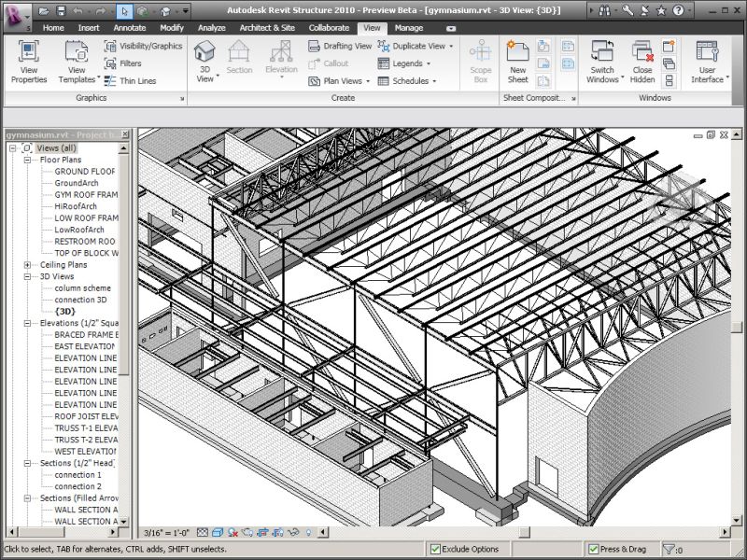The image size is (747, 560).
Task: Switch to the Insert ribbon tab
Action: pos(89,28)
